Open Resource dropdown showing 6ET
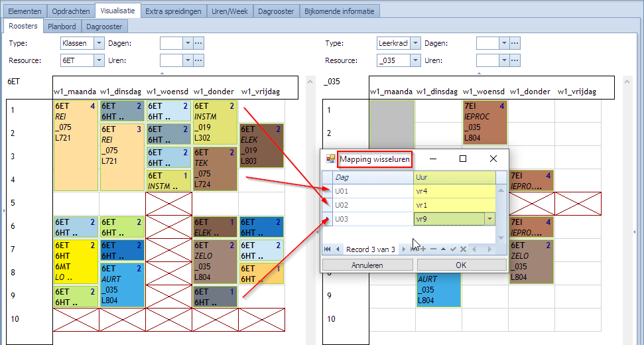644x345 pixels. (x=99, y=60)
